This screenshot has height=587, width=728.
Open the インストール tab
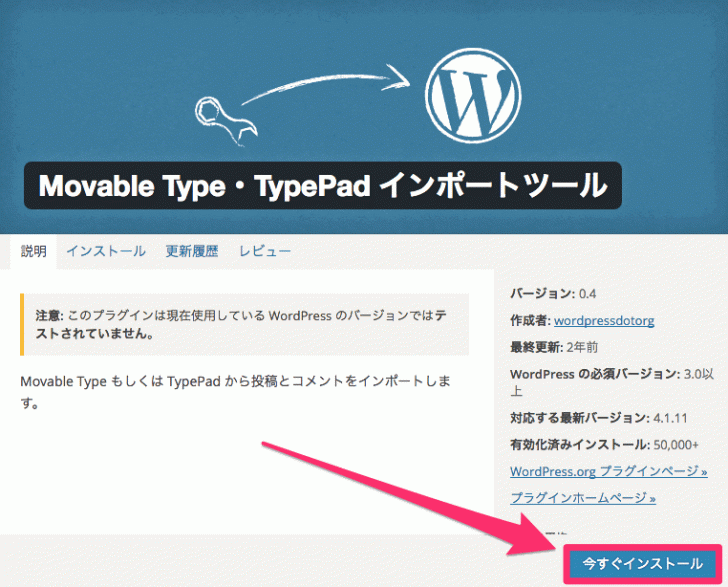[106, 251]
